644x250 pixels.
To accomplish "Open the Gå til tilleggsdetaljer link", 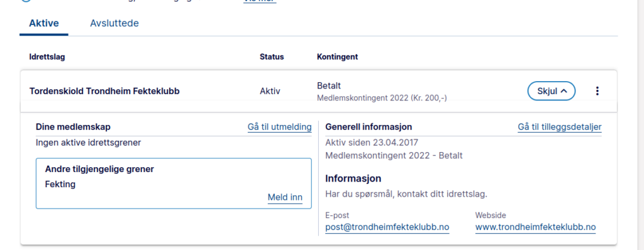I will [x=559, y=128].
